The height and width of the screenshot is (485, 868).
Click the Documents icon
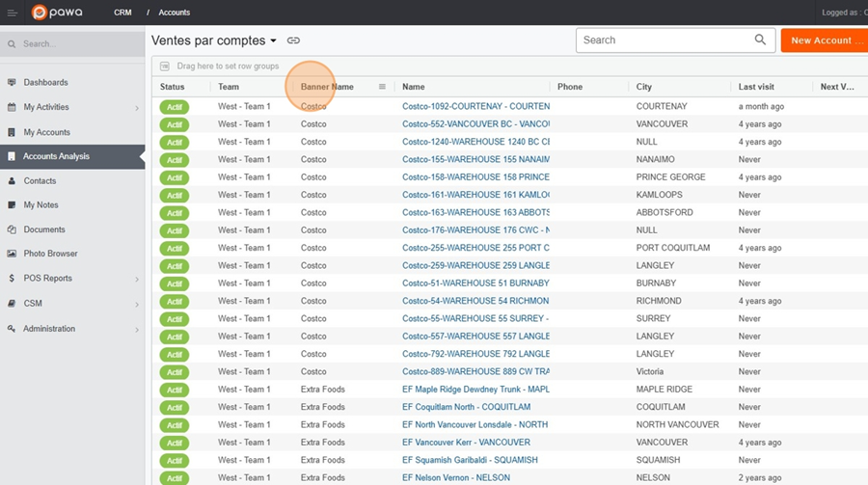tap(12, 229)
